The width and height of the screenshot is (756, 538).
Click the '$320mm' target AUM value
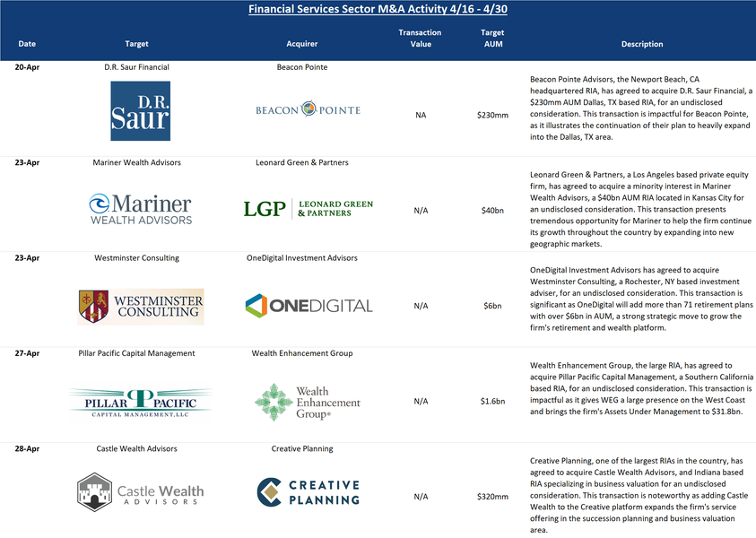[x=492, y=497]
